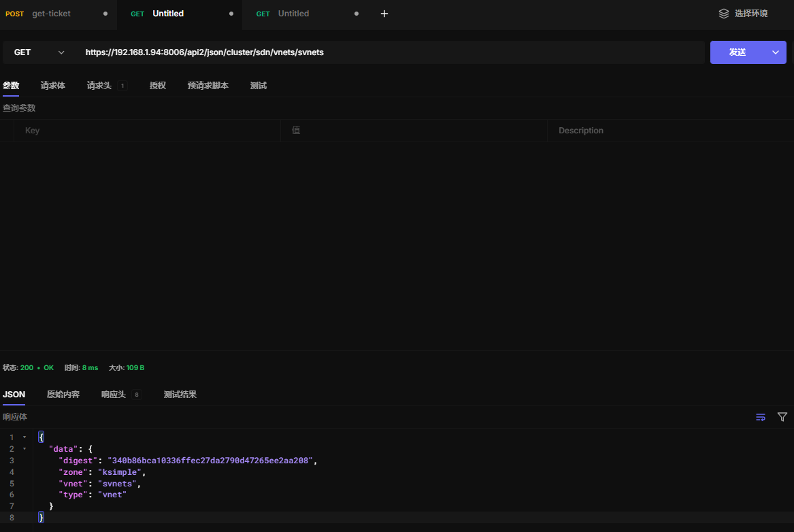Click the word wrap icon in response body
Viewport: 794px width, 532px height.
(x=761, y=417)
